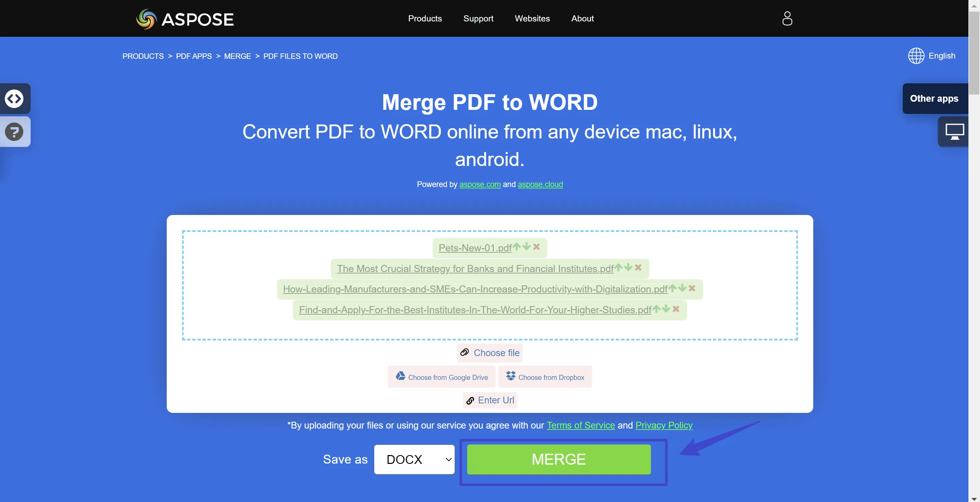Expand the Products navigation menu
980x502 pixels.
point(425,18)
